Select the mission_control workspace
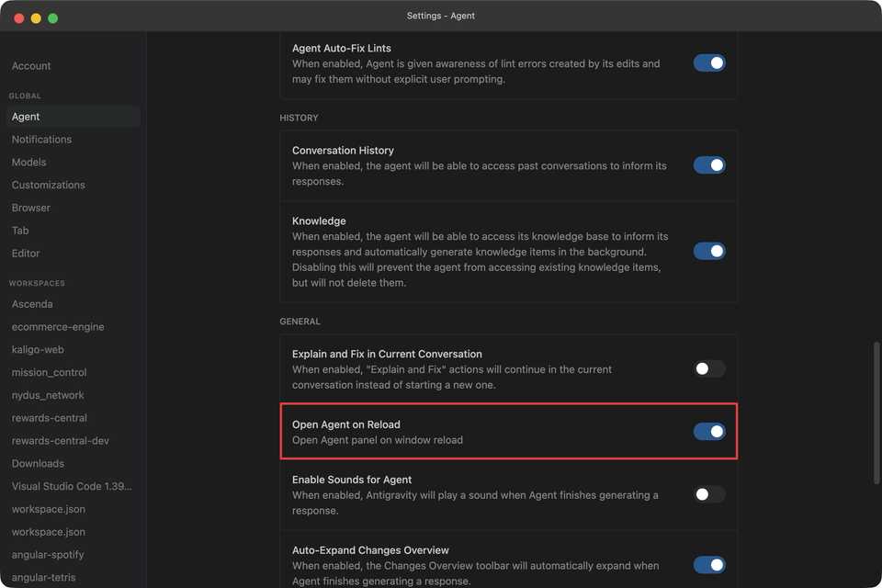882x588 pixels. [49, 372]
